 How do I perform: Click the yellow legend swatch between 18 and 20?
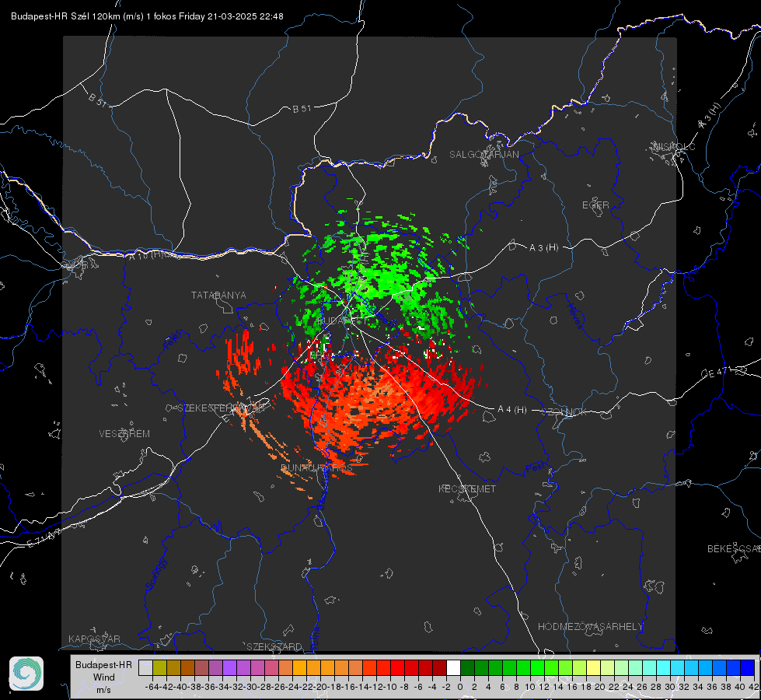tap(593, 667)
